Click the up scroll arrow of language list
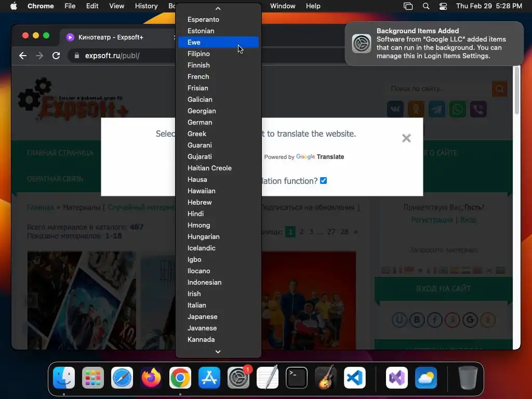Screen dimensions: 532x399 [218, 8]
